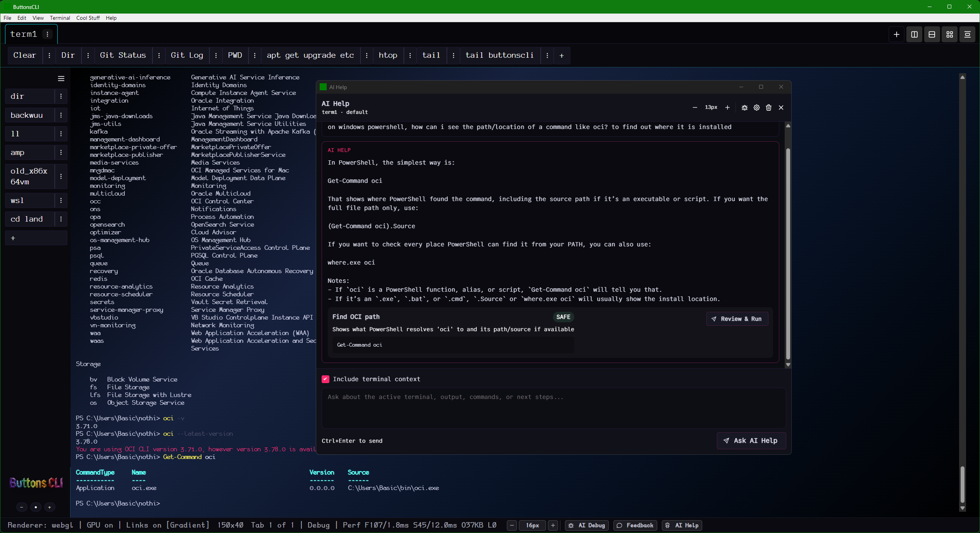The height and width of the screenshot is (533, 980).
Task: Click the AI Help conversation scrollbar thumb
Action: tap(788, 254)
